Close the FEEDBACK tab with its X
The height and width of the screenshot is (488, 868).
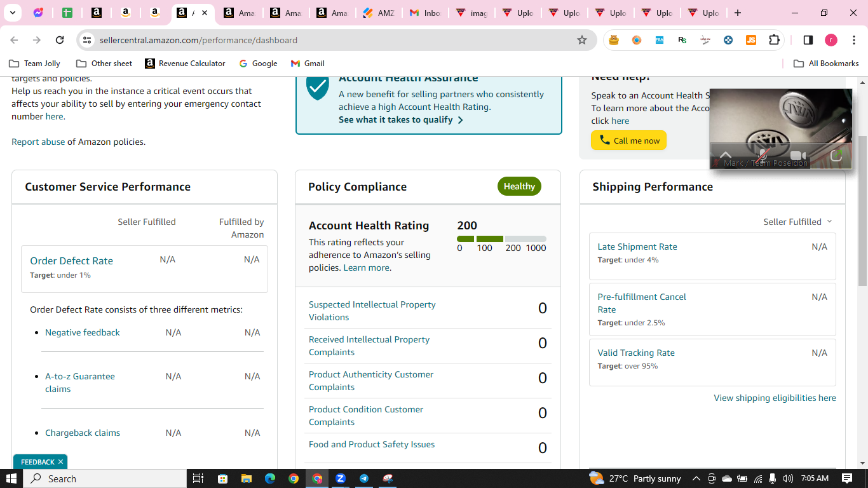pyautogui.click(x=60, y=462)
